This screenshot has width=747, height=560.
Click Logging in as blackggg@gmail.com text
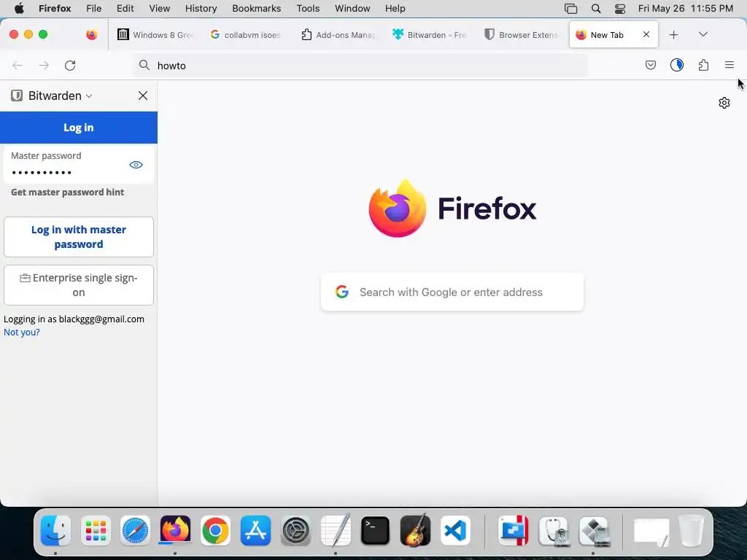point(74,319)
